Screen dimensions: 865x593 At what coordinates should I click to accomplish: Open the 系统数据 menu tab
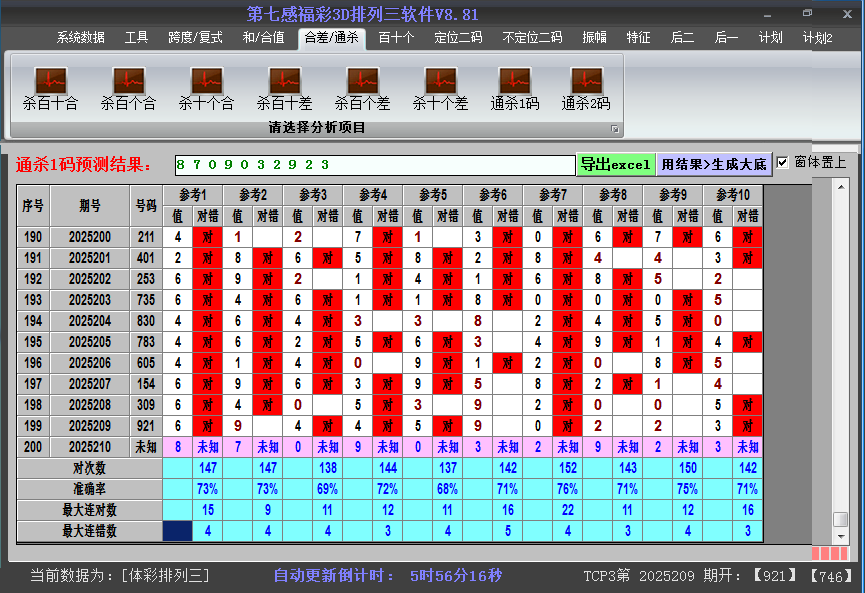(x=81, y=38)
